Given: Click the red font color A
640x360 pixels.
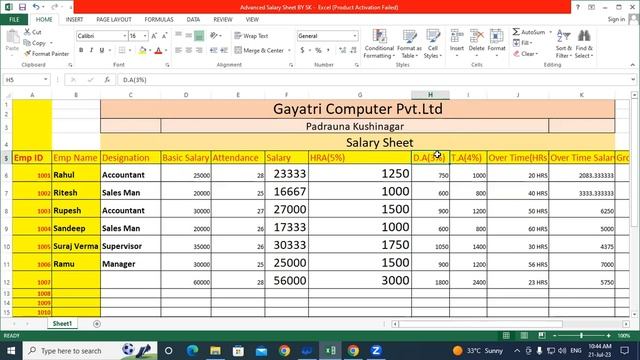Looking at the screenshot, I should coord(159,50).
